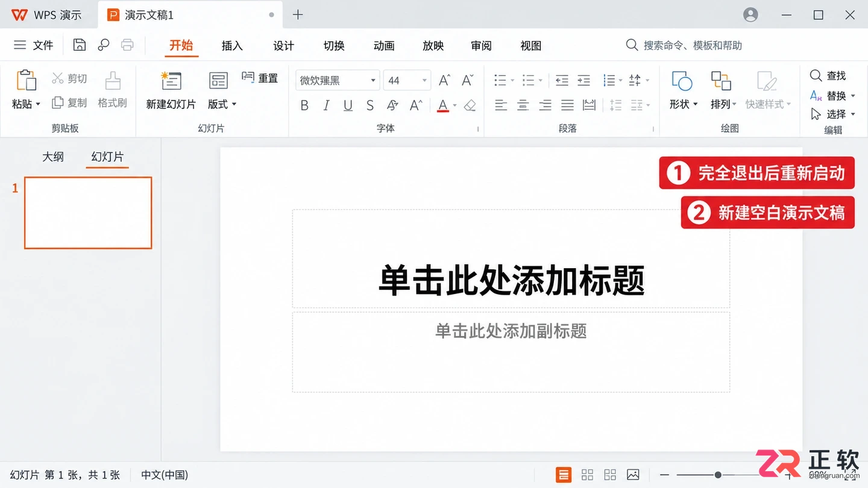
Task: Open the 版式 layout dropdown
Action: [x=222, y=104]
